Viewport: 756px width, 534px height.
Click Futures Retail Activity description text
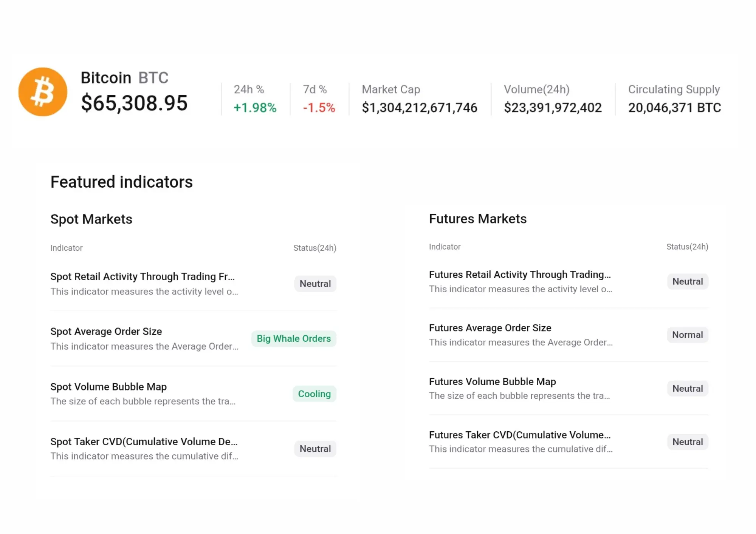pyautogui.click(x=521, y=289)
